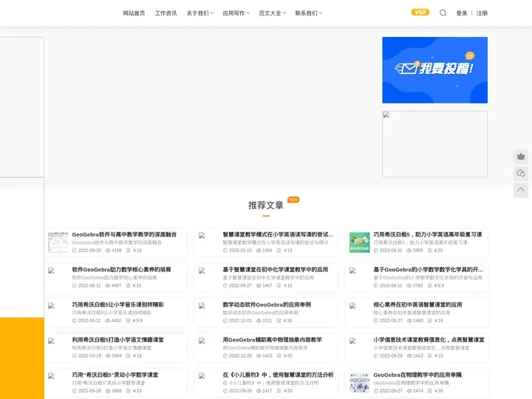Open article 智慧课堂教学模式在小学英语读写课的尝试
532x399 pixels.
tap(278, 234)
